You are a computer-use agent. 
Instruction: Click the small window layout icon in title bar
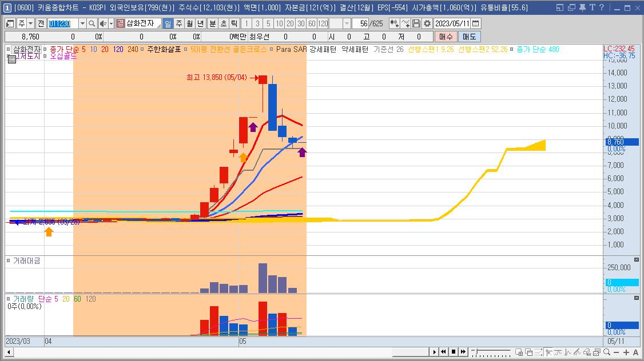560,7
